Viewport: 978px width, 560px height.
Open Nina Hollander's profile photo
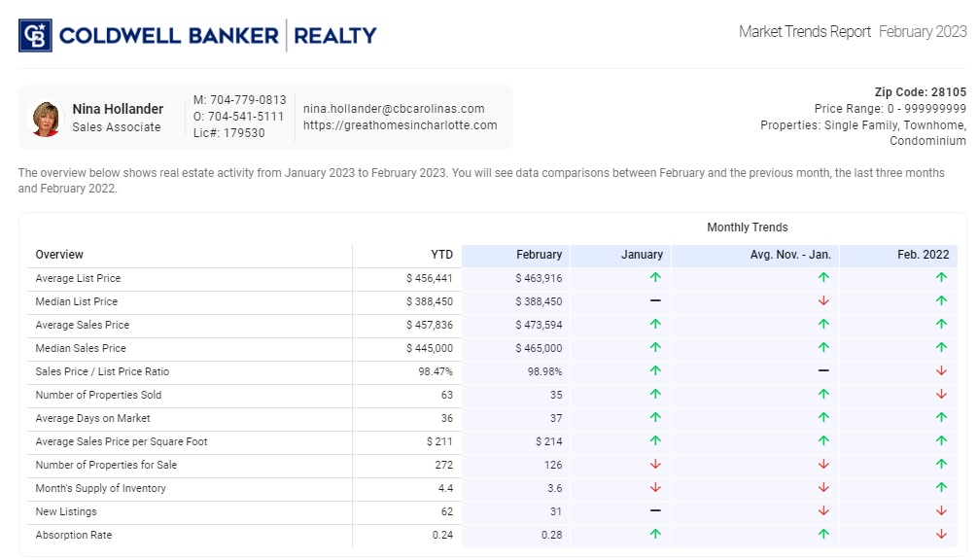pyautogui.click(x=46, y=116)
